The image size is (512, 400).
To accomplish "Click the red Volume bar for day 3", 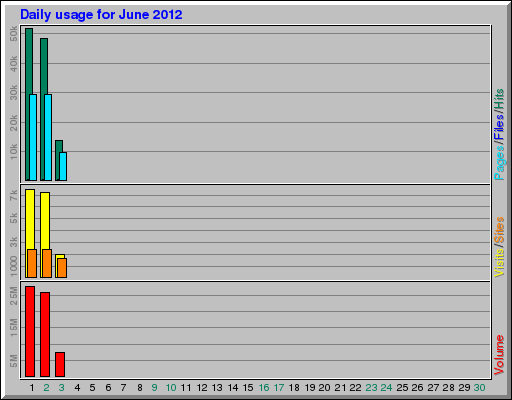I will (x=60, y=364).
